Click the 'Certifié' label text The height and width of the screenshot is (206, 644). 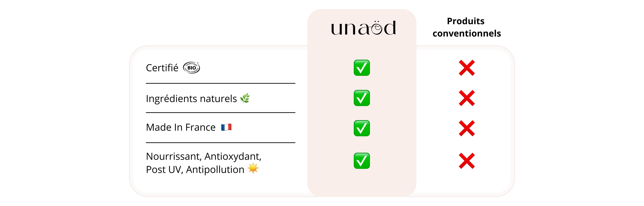pos(162,68)
